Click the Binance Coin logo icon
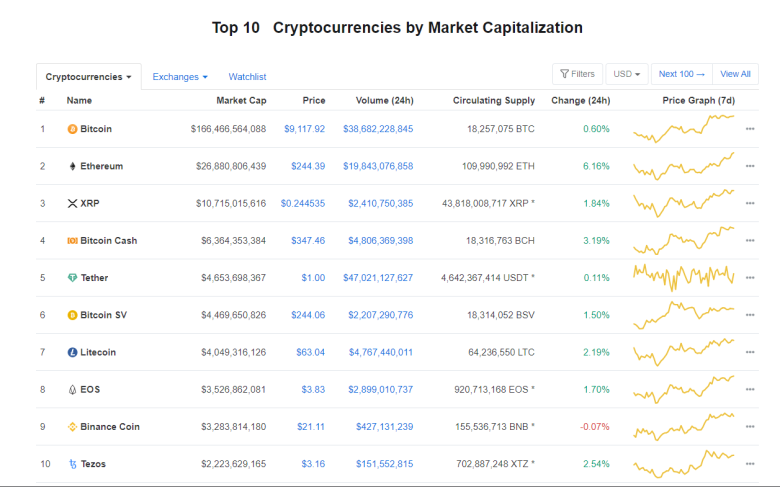Screen dimensions: 780x487 (x=72, y=427)
